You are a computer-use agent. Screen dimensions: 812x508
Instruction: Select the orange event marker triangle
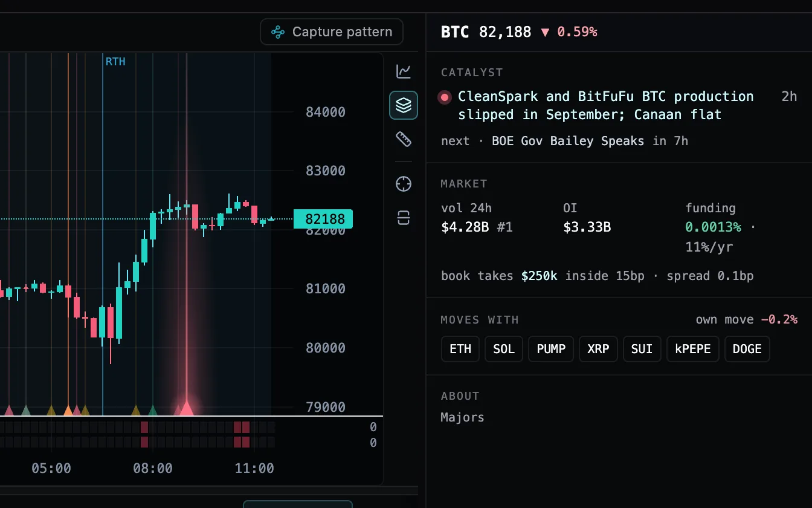(68, 411)
